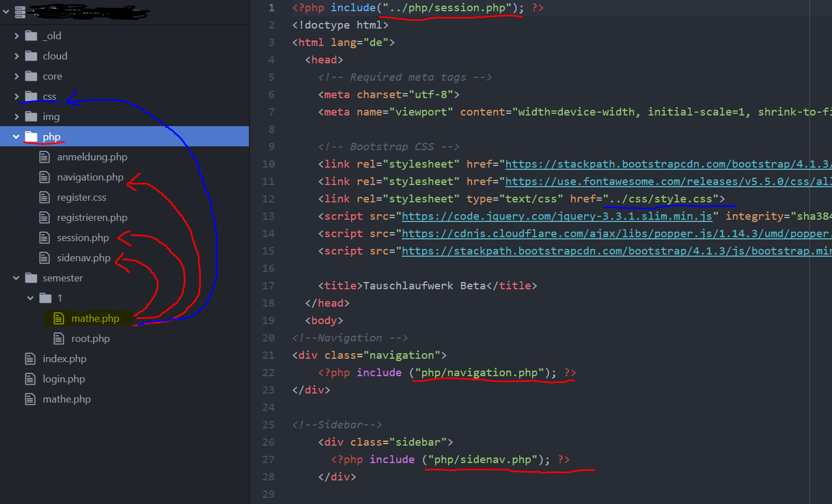The width and height of the screenshot is (832, 504).
Task: Open login.php file
Action: pyautogui.click(x=64, y=379)
